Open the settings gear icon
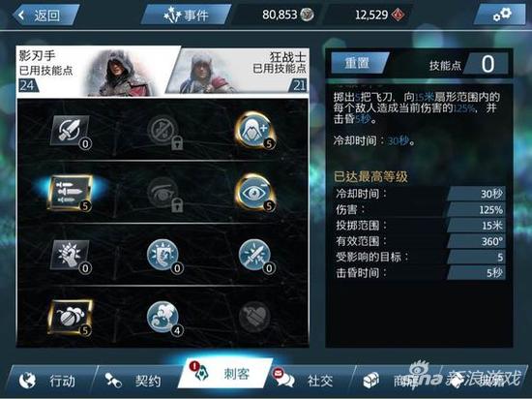The width and height of the screenshot is (532, 399). click(x=501, y=15)
